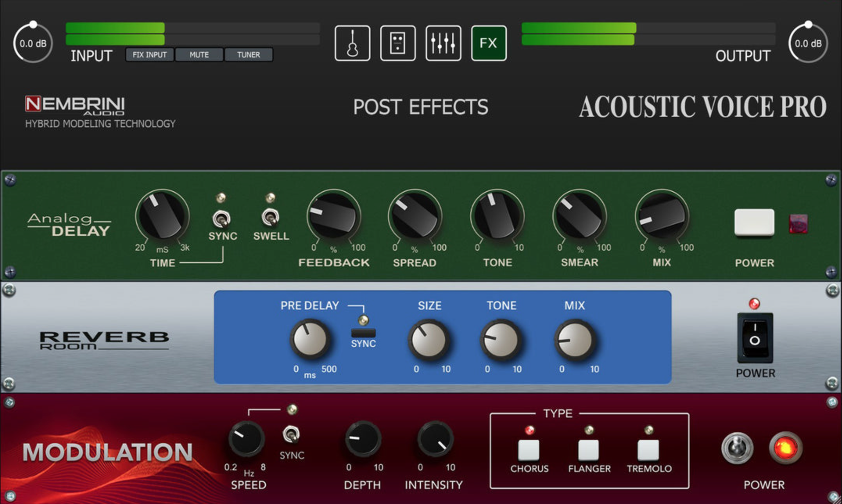Enable FIX INPUT
Image resolution: width=842 pixels, height=504 pixels.
click(x=150, y=55)
